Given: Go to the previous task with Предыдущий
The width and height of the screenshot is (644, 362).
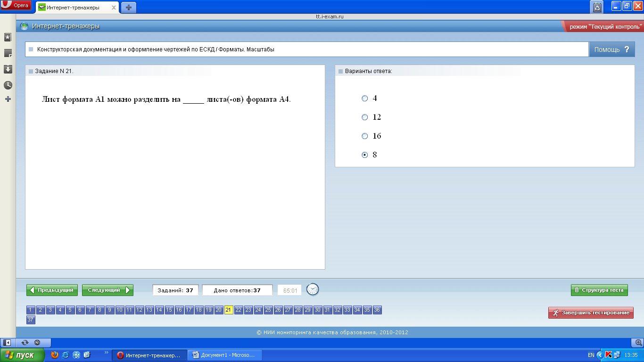Looking at the screenshot, I should 52,290.
